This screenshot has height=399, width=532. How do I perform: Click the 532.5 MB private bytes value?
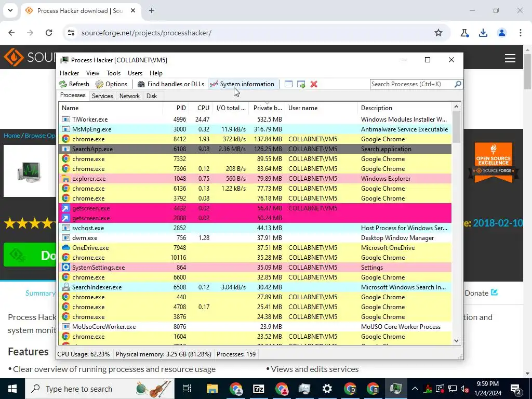[x=270, y=119]
